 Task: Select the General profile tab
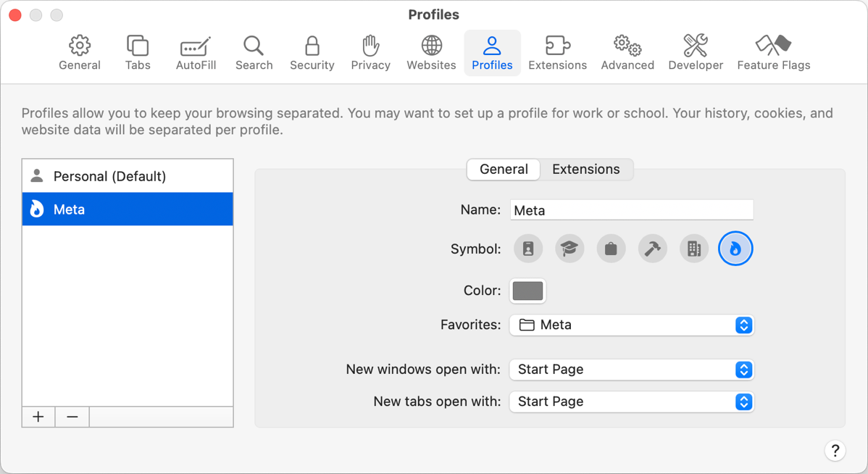click(504, 170)
